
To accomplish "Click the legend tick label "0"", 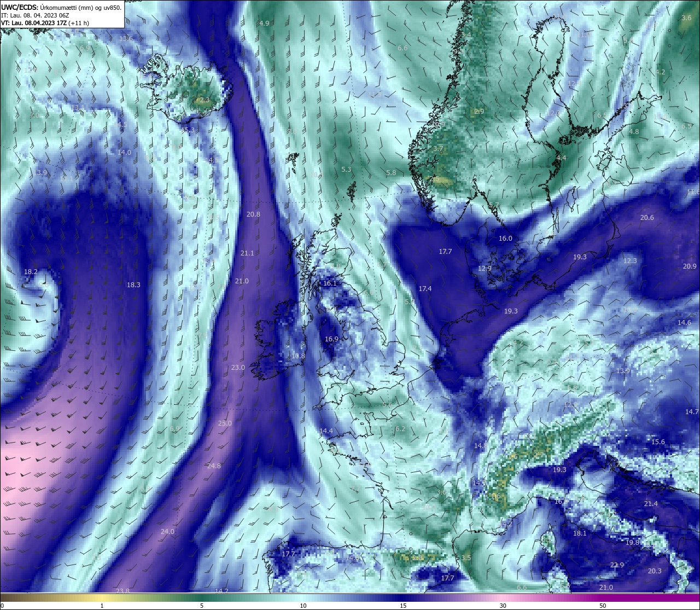I will 2,606.
